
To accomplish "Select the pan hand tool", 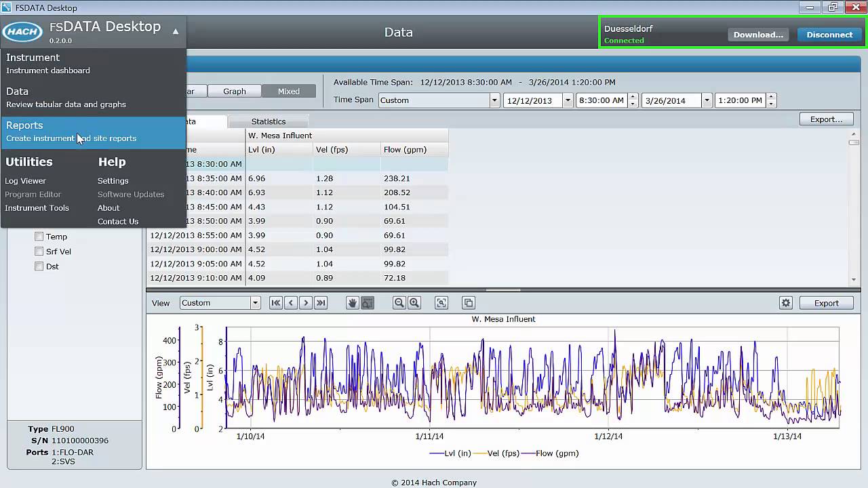I will 352,303.
